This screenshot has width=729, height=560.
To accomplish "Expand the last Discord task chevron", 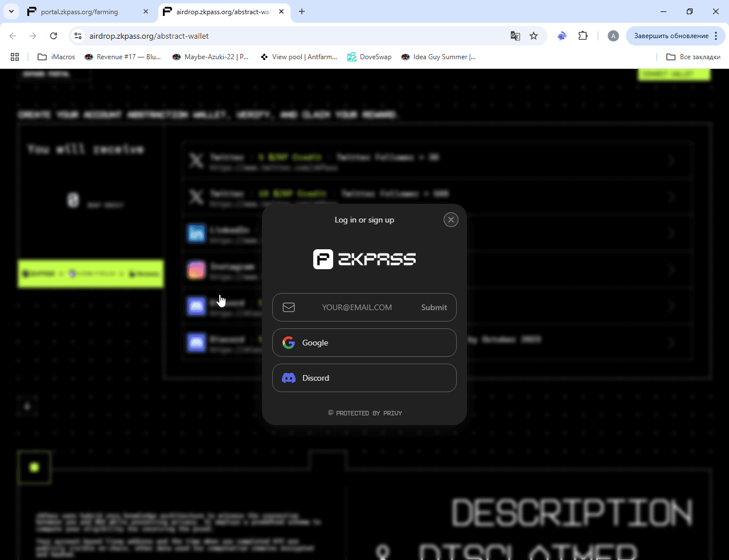I will click(x=672, y=343).
